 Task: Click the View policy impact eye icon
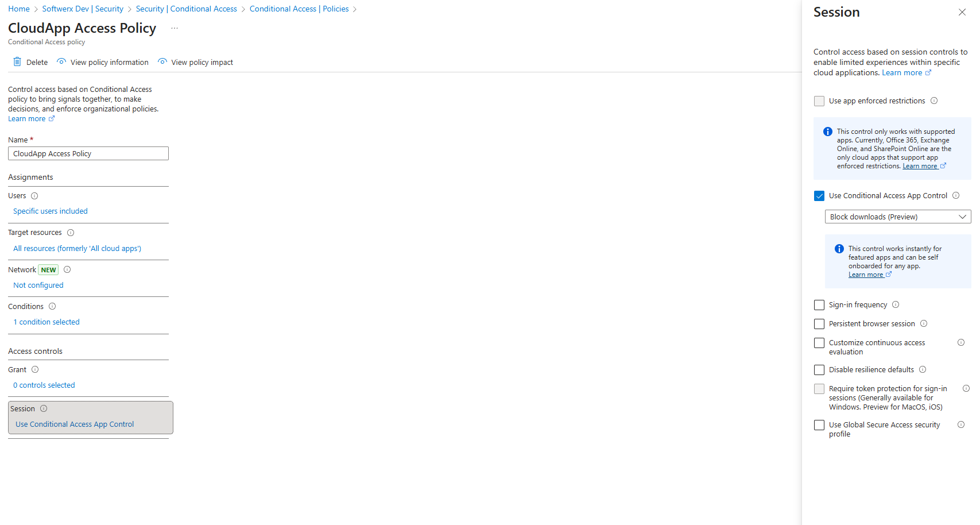coord(162,62)
